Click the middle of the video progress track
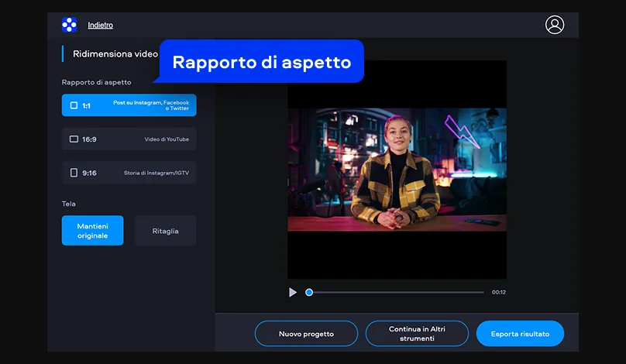The width and height of the screenshot is (626, 364). pos(397,292)
